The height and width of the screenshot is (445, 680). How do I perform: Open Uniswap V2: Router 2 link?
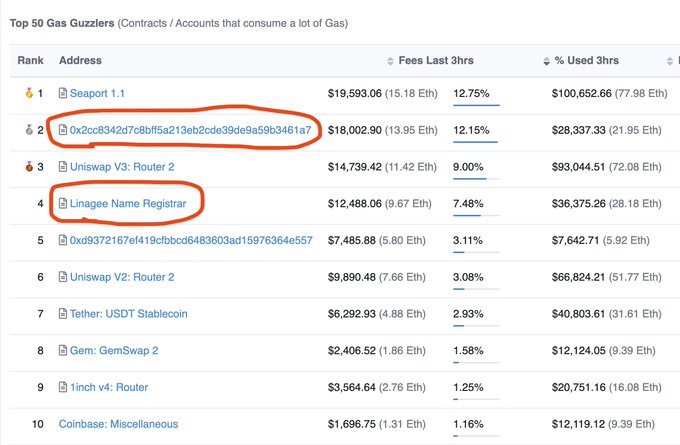tap(122, 277)
